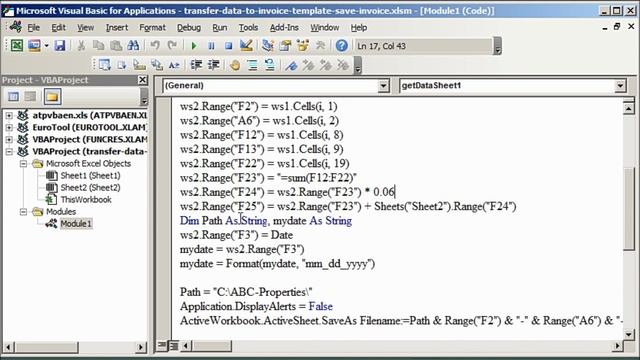Toggle Design Mode icon
Screen dimensions: 640x360
point(246,46)
